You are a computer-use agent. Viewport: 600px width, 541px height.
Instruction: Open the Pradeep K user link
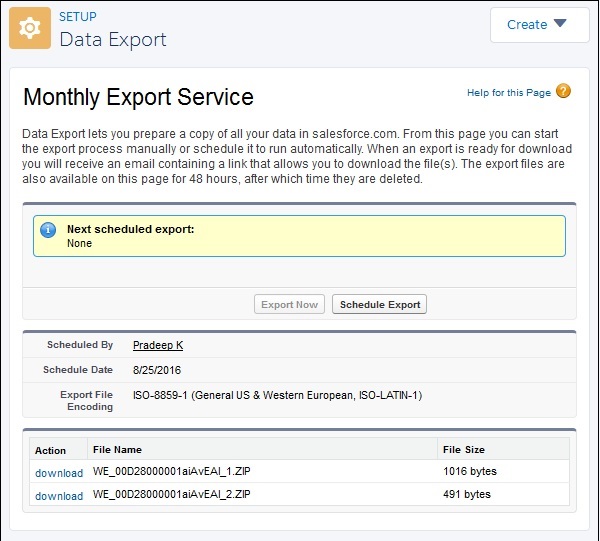pyautogui.click(x=158, y=345)
